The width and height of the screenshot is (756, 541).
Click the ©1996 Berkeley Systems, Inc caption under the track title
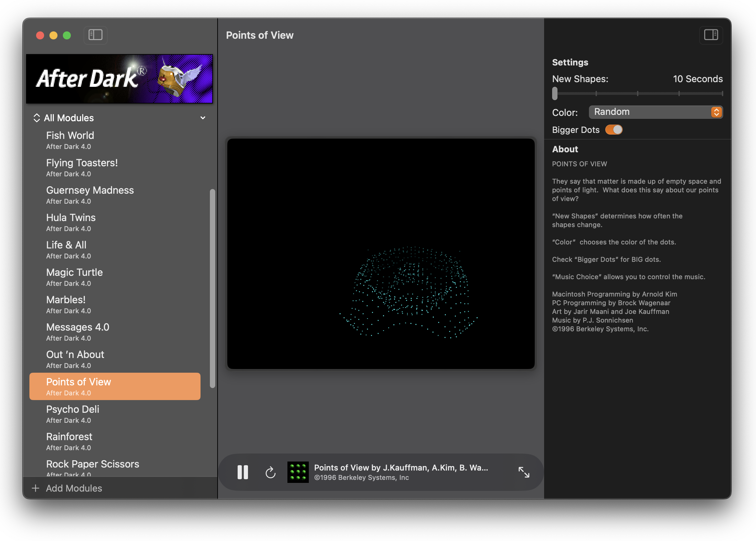click(x=361, y=478)
